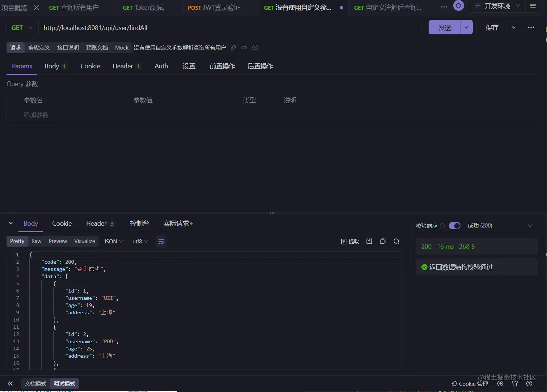Screen dimensions: 547x392
Task: Click the upload arrow icon in the footer
Action: (500, 384)
